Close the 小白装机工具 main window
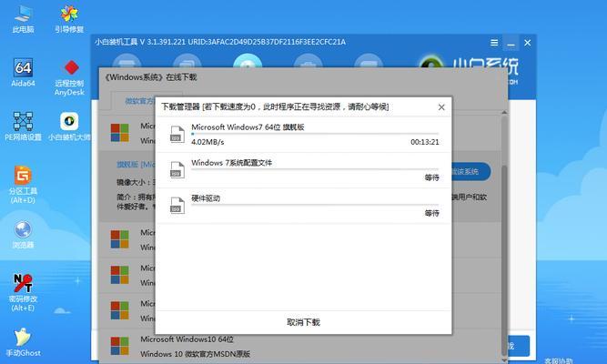607x364 pixels. (527, 43)
